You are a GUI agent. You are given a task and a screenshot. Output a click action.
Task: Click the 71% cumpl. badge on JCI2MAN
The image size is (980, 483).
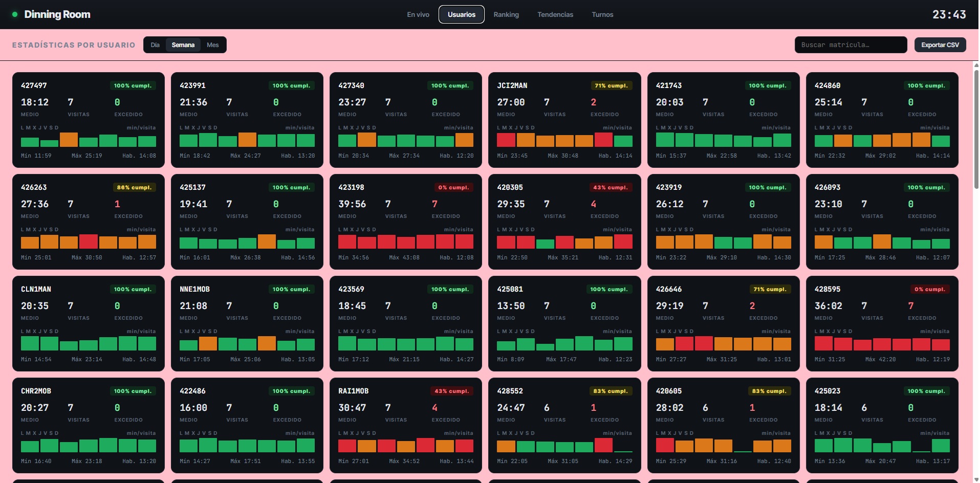611,85
